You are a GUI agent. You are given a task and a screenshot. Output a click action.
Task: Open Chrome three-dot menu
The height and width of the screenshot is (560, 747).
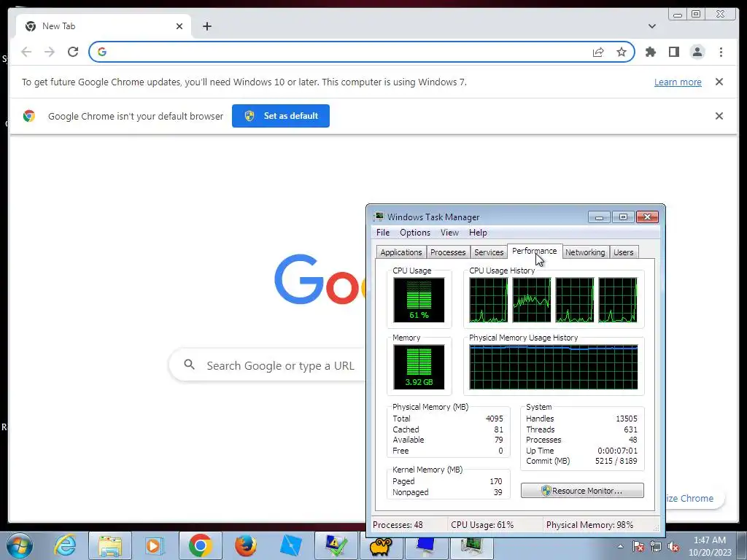(x=721, y=52)
